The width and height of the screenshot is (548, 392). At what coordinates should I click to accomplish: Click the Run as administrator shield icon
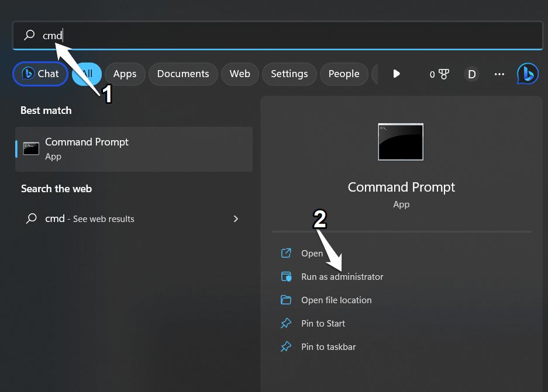[x=286, y=276]
